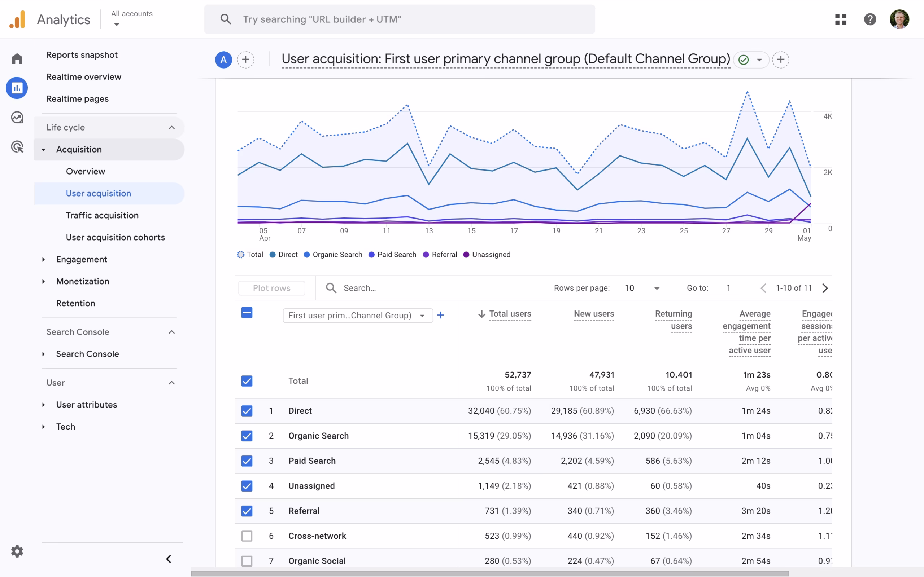Check the Cross-network row checkbox
The image size is (924, 577).
(x=247, y=536)
